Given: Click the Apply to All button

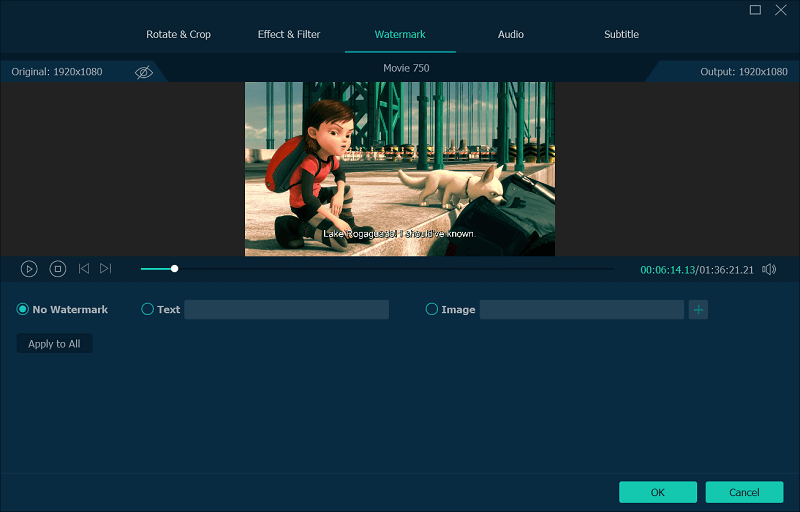Looking at the screenshot, I should 55,344.
